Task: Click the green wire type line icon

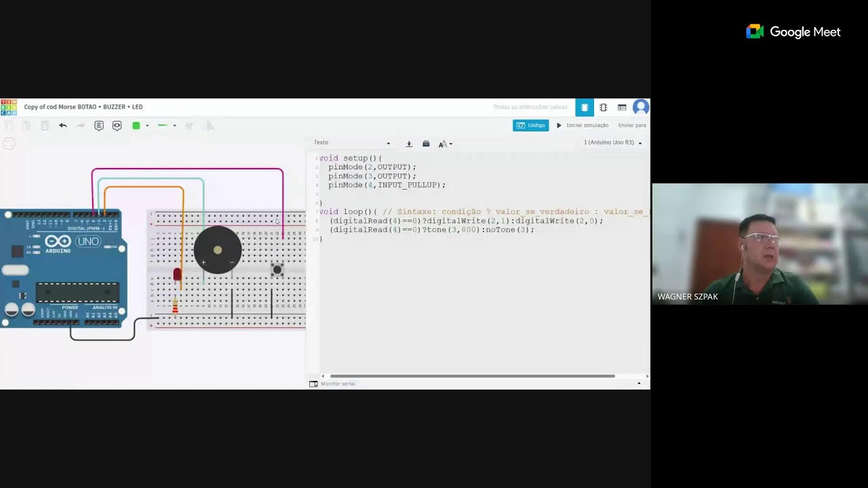Action: pyautogui.click(x=163, y=125)
